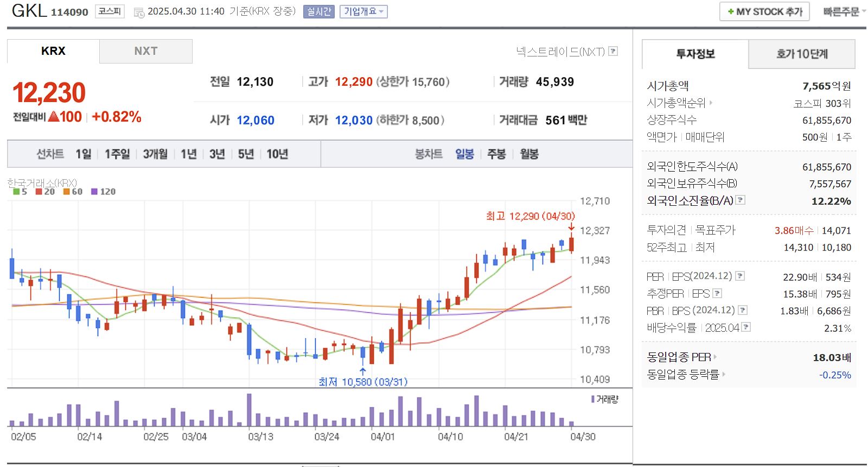Click the plus icon in MY STOCK 추가

(x=731, y=11)
